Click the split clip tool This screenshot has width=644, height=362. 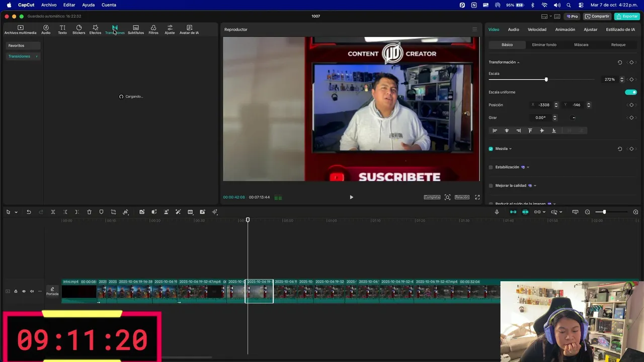pos(53,212)
